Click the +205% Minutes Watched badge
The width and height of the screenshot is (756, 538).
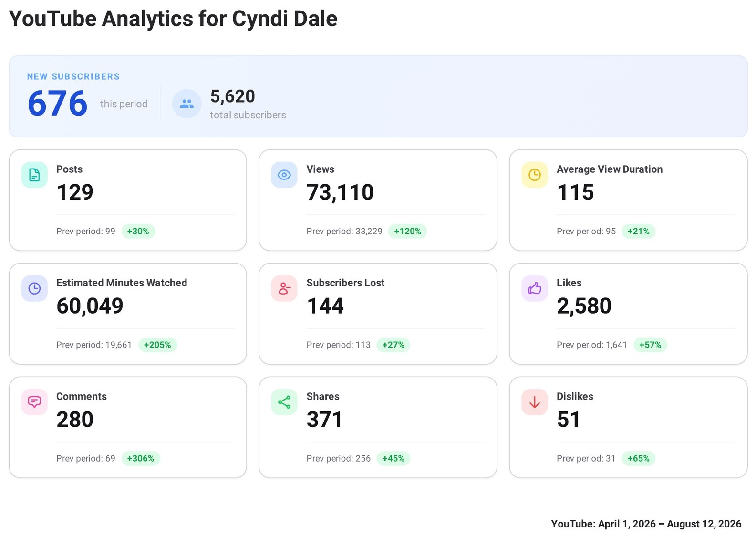[x=157, y=345]
